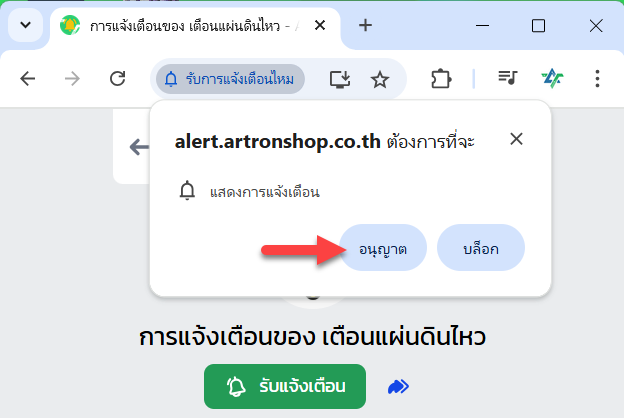Bookmark this page with the star icon
Image resolution: width=624 pixels, height=418 pixels.
380,79
